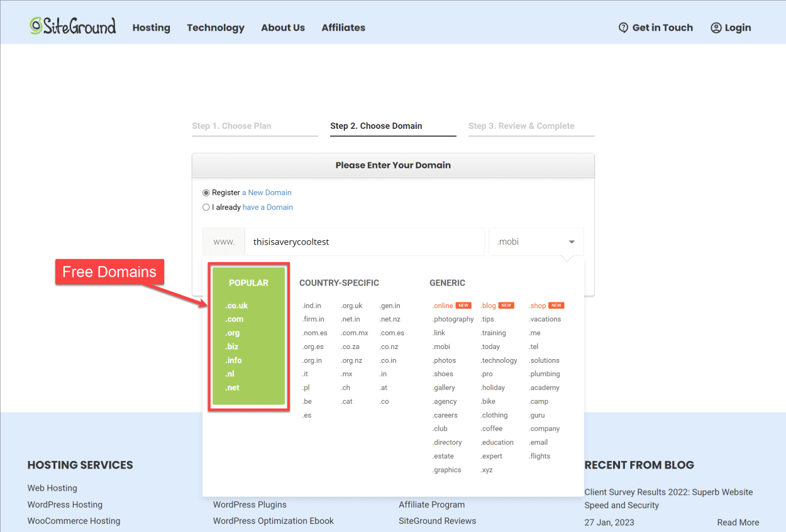The height and width of the screenshot is (532, 786).
Task: Click the Login text link
Action: [738, 28]
